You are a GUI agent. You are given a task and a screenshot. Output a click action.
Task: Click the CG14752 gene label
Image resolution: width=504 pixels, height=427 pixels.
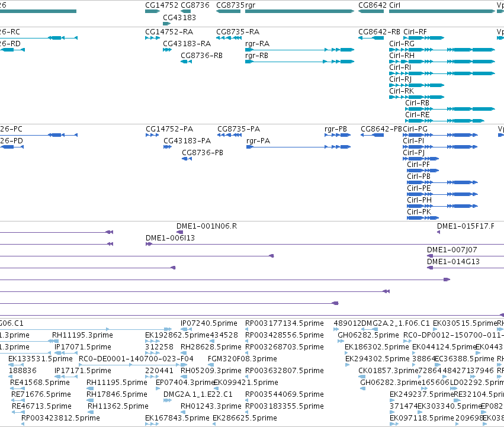(x=162, y=5)
